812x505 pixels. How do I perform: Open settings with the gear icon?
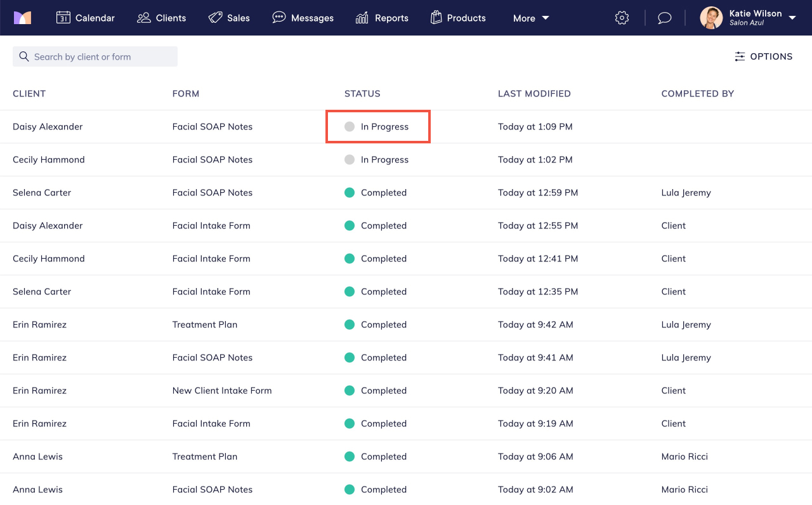point(622,17)
